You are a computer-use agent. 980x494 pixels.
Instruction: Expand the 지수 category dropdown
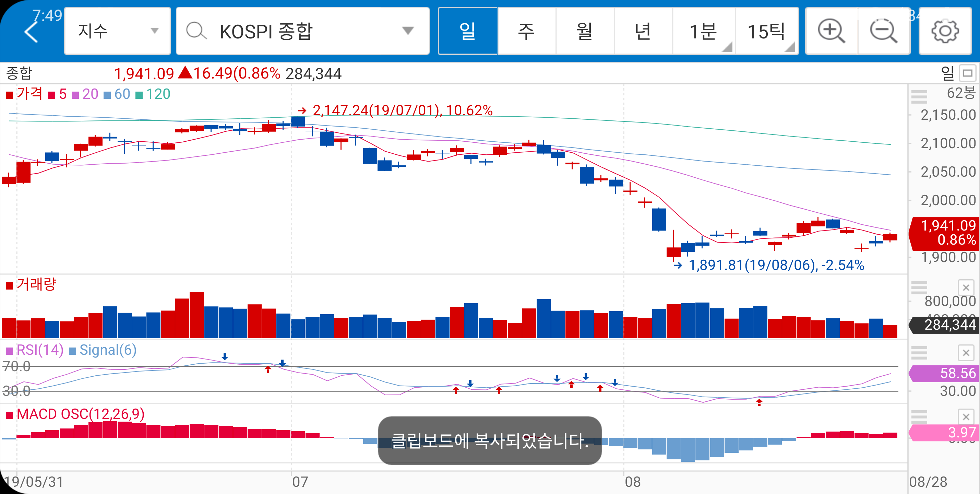click(x=117, y=31)
